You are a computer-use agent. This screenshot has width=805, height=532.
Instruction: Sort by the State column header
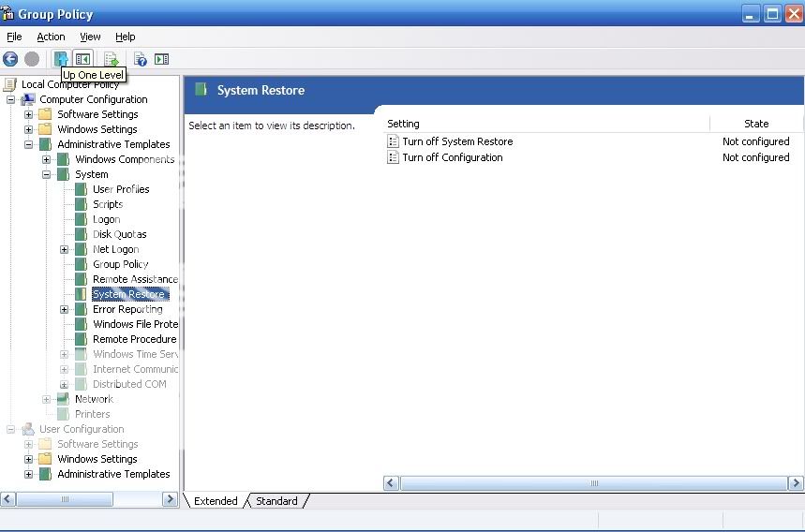(x=756, y=124)
